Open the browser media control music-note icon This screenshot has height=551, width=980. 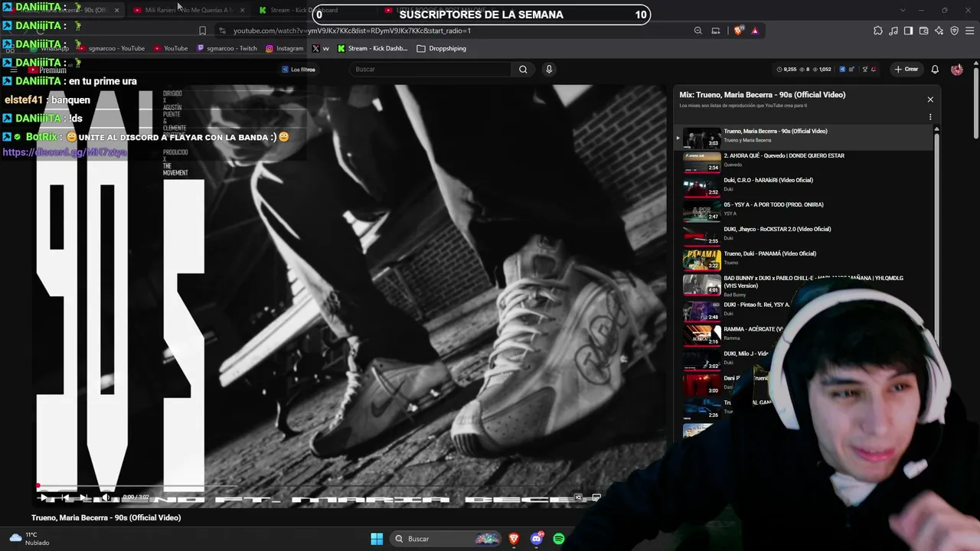click(x=893, y=31)
